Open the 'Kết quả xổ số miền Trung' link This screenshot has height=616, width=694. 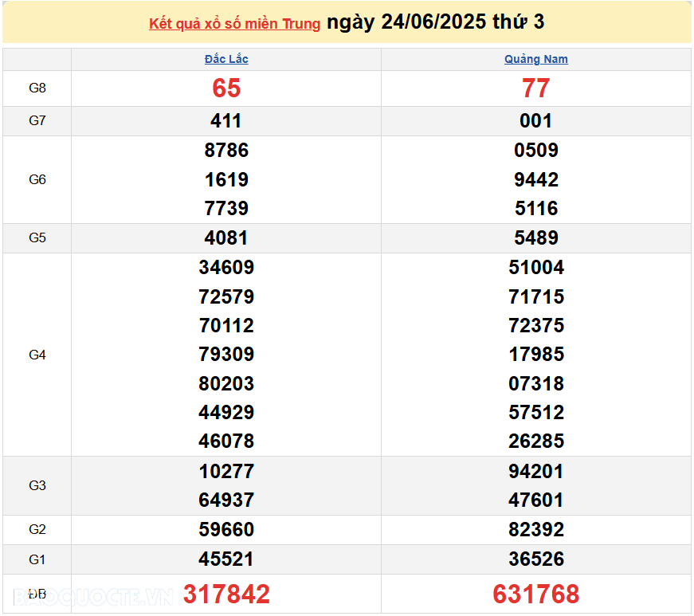tap(234, 23)
